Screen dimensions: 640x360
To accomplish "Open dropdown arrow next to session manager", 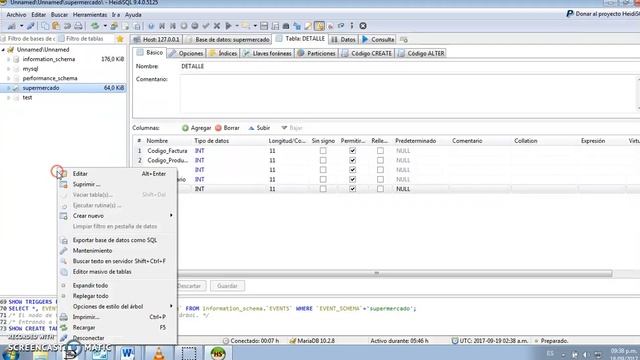I will [x=21, y=26].
